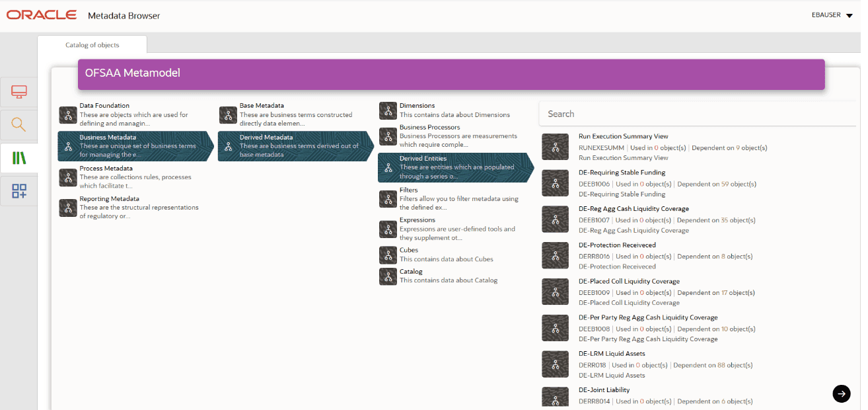
Task: Click the Business Metadata node icon
Action: click(x=68, y=147)
